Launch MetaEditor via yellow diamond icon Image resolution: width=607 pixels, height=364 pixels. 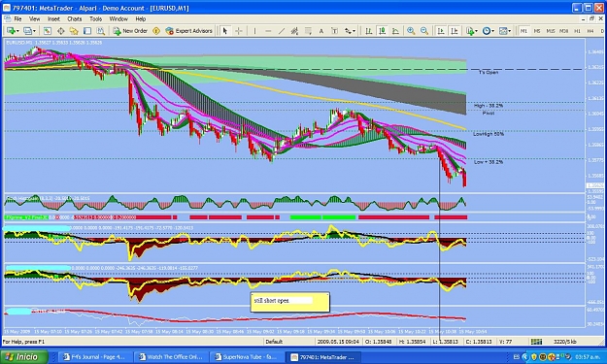coord(156,31)
